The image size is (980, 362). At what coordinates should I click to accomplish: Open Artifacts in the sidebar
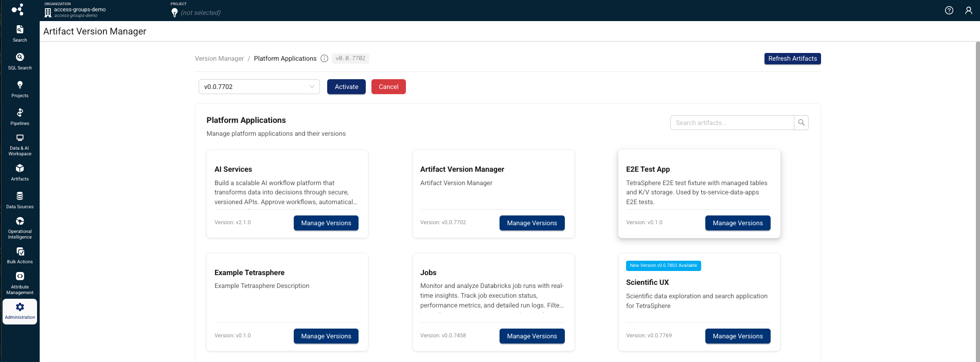[x=20, y=172]
